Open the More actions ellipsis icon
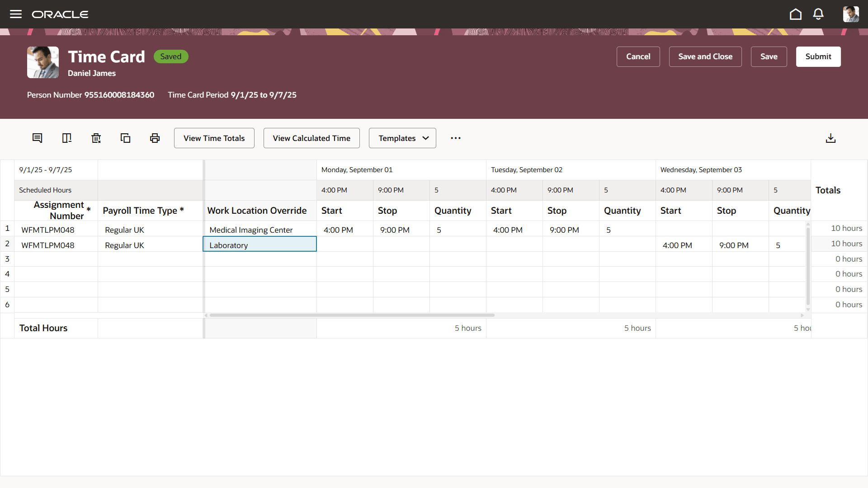Screen dimensions: 868x488 (455, 138)
